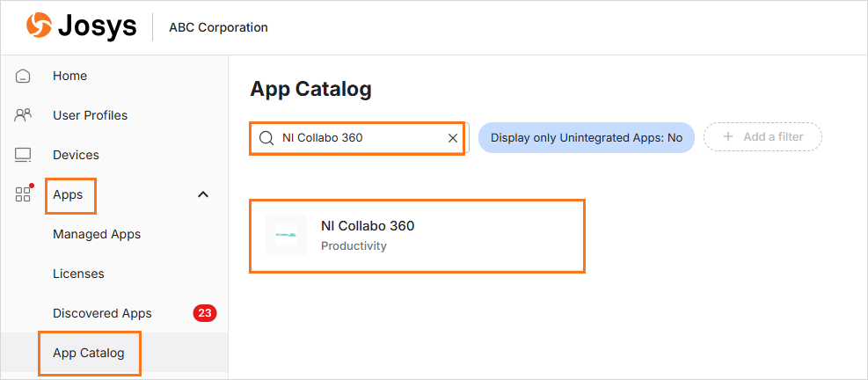Open the Licenses page
Viewport: 868px width, 380px height.
[78, 274]
